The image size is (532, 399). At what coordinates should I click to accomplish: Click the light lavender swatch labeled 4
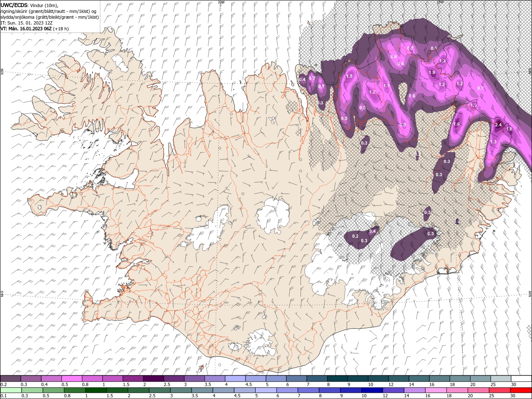click(x=235, y=379)
